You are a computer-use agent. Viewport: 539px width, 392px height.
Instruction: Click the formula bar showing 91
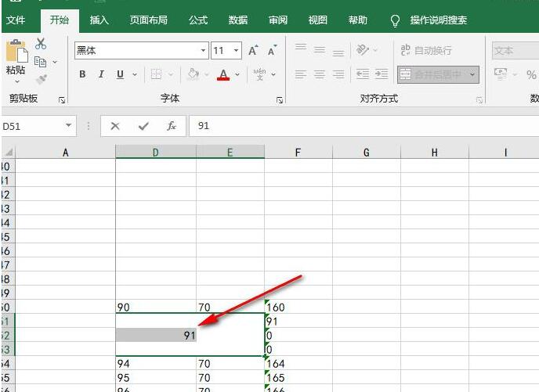364,126
